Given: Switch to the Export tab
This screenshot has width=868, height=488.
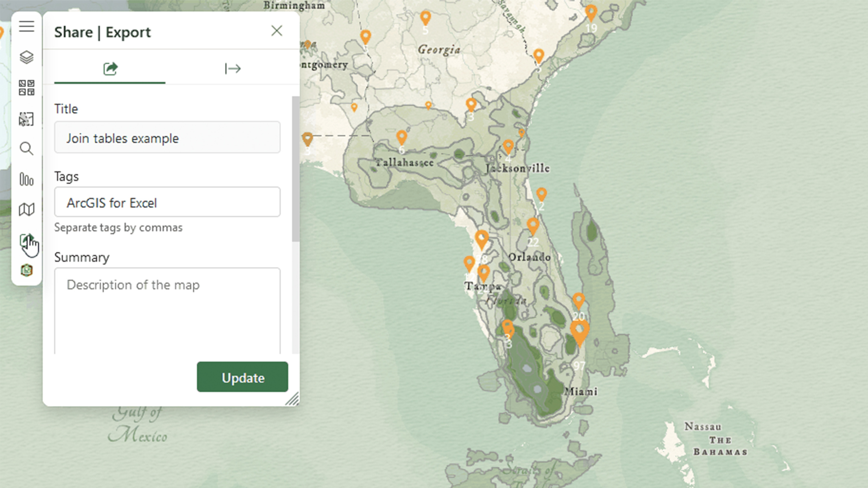Looking at the screenshot, I should coord(232,68).
